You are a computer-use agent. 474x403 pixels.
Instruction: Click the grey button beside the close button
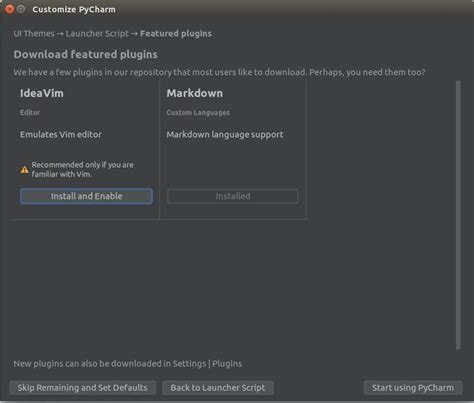click(x=21, y=9)
